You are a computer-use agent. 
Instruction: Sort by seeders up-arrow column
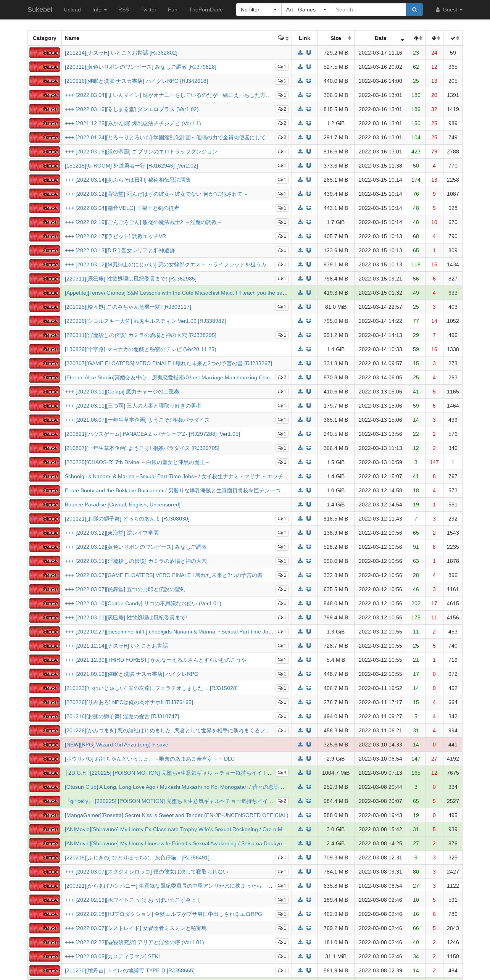tap(416, 38)
